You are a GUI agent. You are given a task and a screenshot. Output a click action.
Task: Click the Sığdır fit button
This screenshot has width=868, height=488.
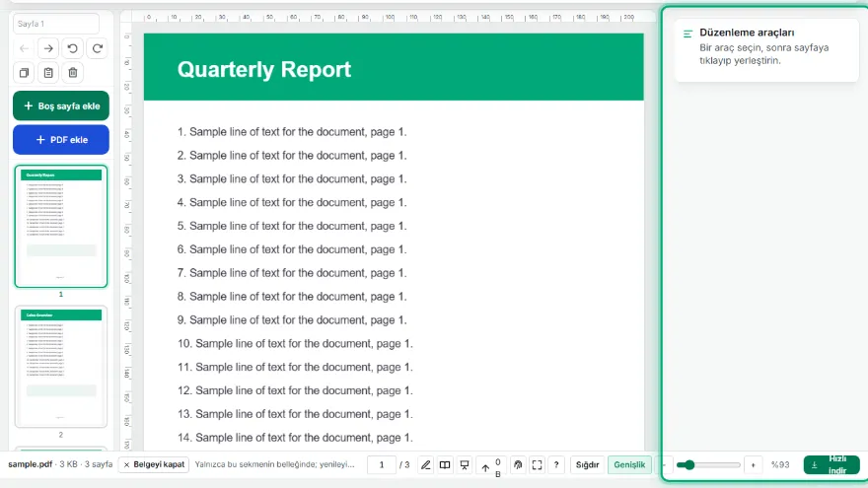[x=587, y=464]
